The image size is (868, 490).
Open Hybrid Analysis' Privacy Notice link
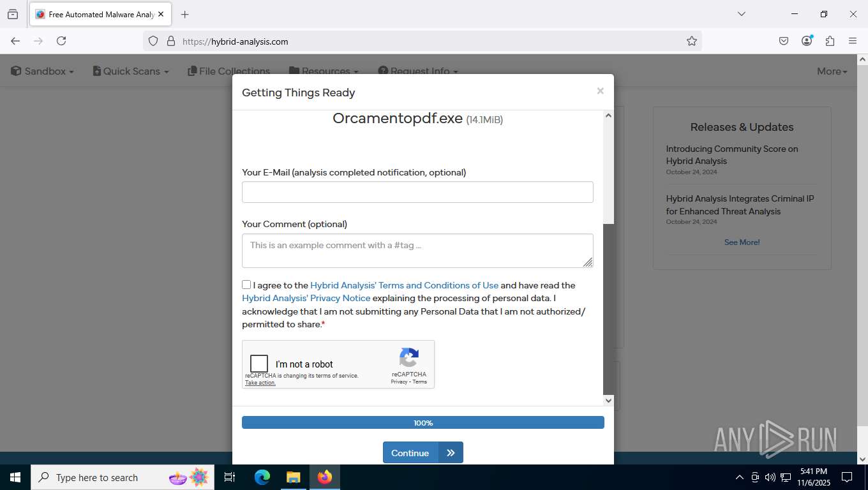point(306,298)
